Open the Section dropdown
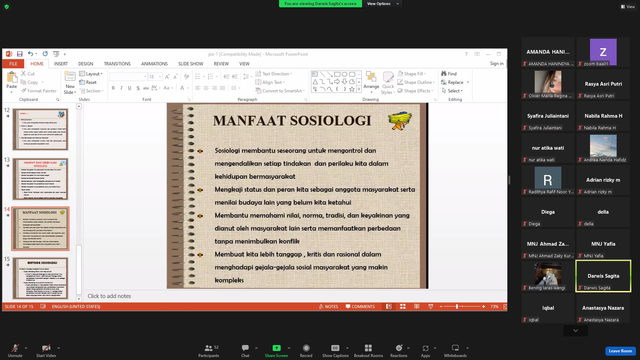 [91, 91]
